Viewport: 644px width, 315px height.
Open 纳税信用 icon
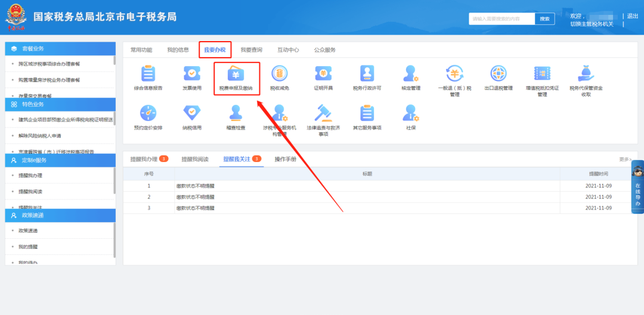point(192,113)
